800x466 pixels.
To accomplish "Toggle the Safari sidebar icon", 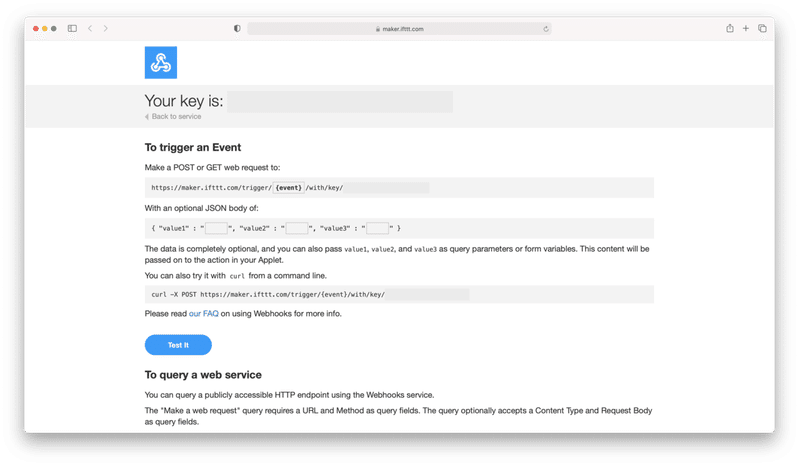I will 72,29.
